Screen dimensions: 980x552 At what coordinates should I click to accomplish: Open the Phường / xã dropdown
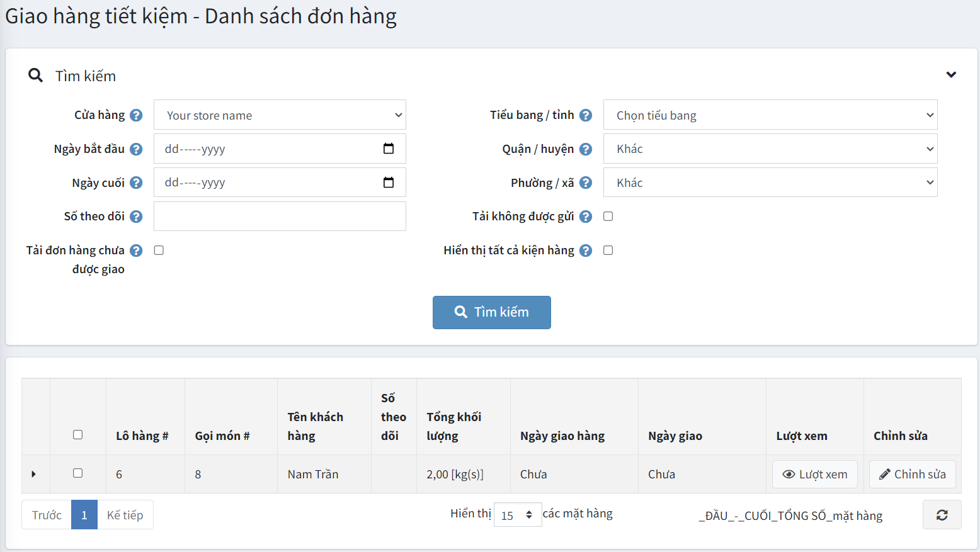click(770, 183)
